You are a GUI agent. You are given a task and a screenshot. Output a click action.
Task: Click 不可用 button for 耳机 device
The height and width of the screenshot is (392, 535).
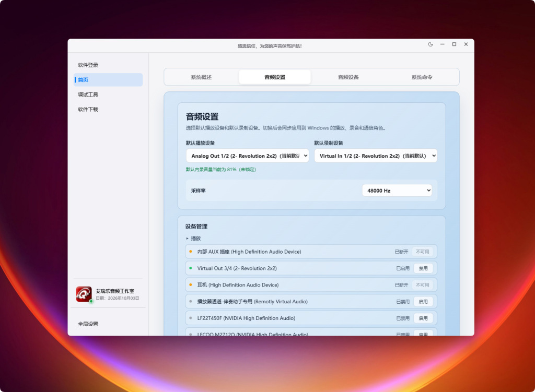pos(422,285)
